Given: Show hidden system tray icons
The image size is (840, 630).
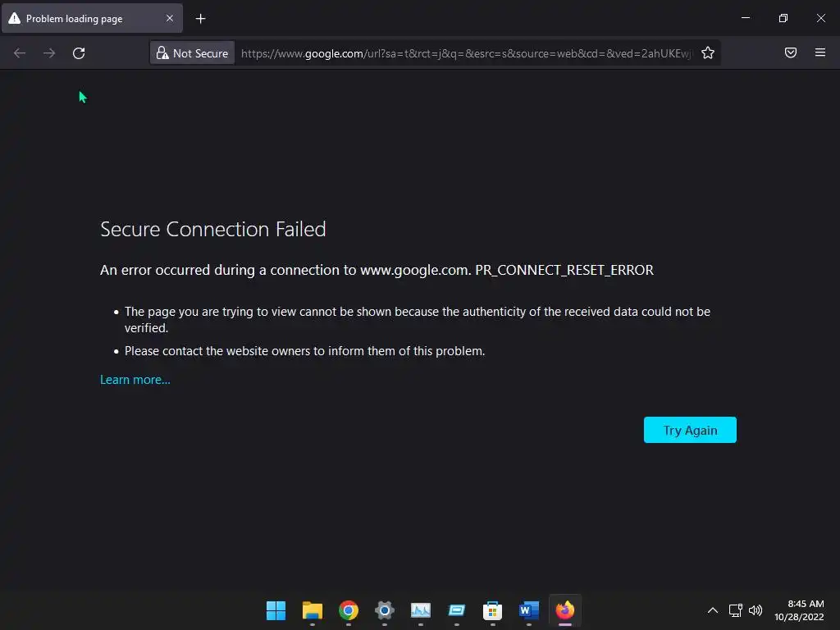Looking at the screenshot, I should pyautogui.click(x=712, y=610).
